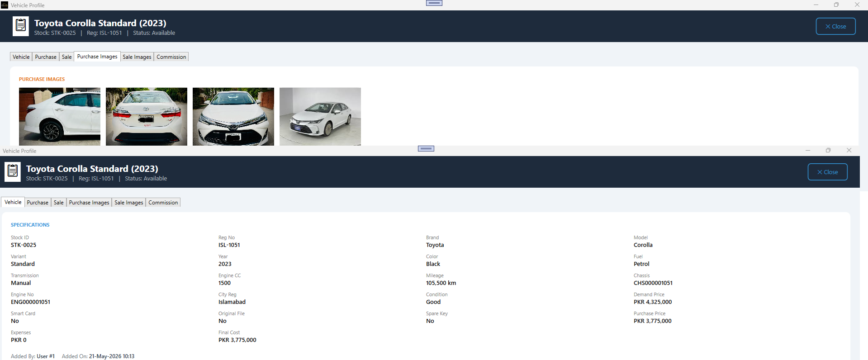Open Sale Images tab in the Specifications window
The height and width of the screenshot is (360, 868).
pyautogui.click(x=129, y=203)
